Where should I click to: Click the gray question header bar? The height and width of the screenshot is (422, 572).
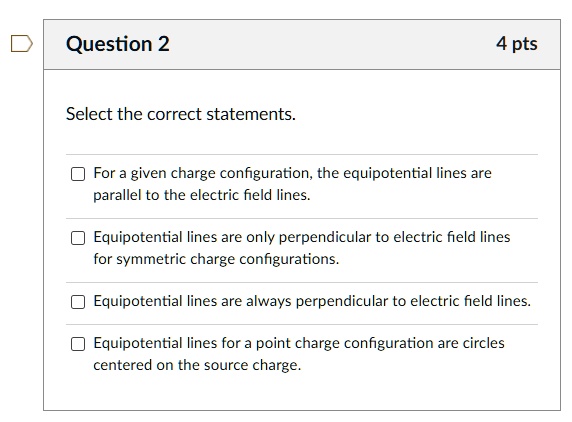pyautogui.click(x=302, y=44)
